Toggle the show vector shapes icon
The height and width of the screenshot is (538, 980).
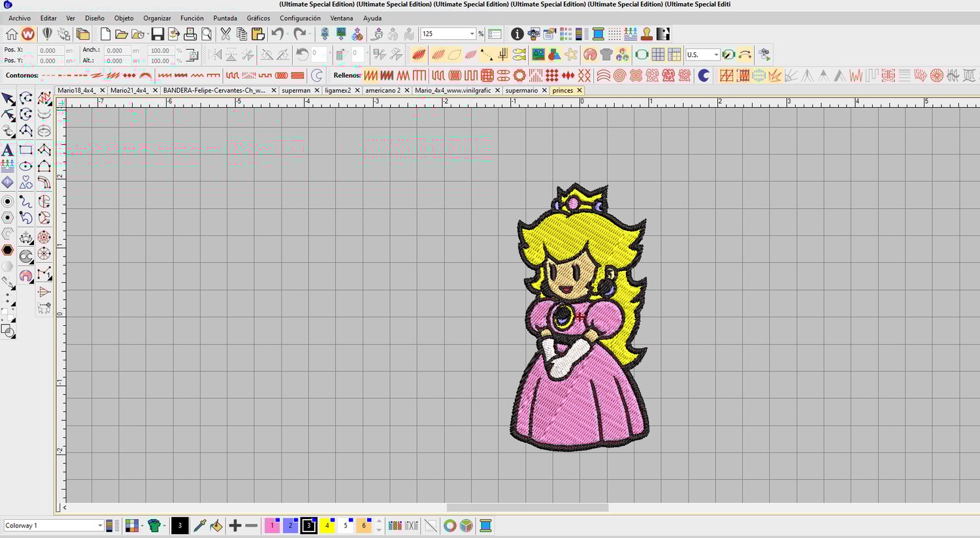[554, 55]
